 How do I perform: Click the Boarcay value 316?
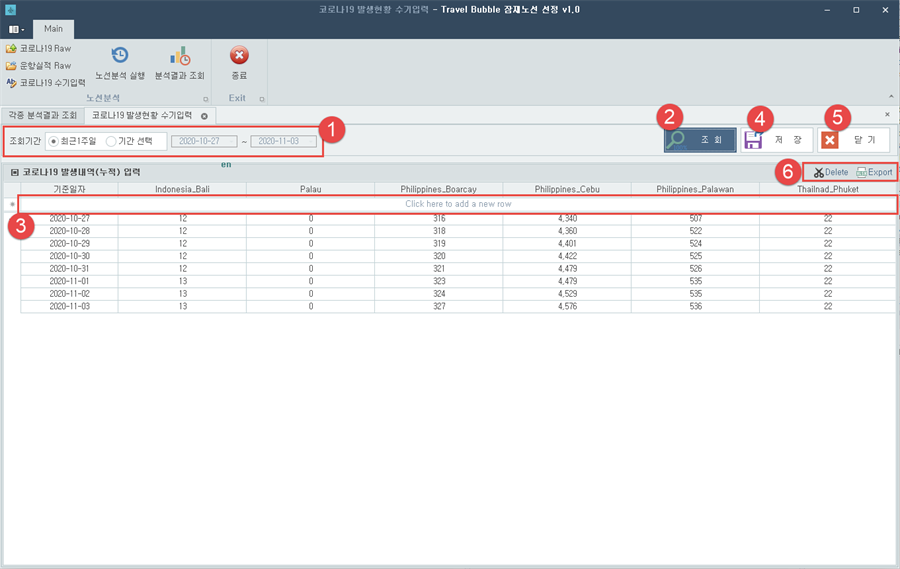click(439, 219)
